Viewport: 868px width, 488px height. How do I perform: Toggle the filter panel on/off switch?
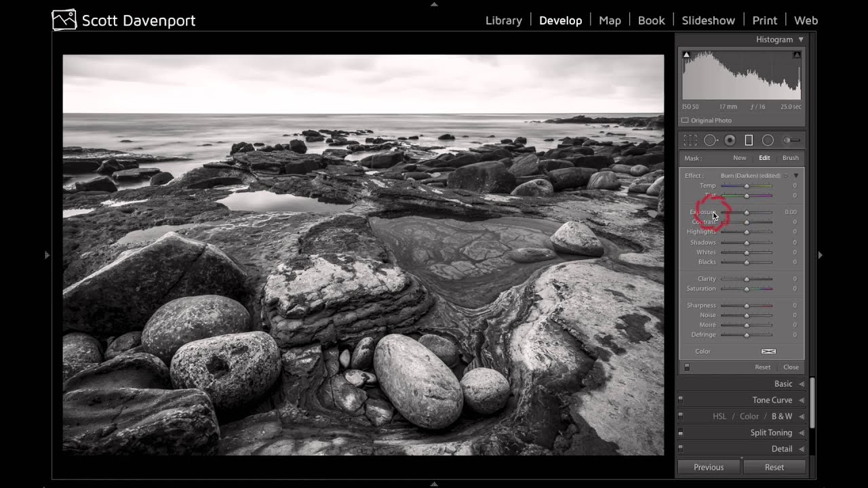(687, 367)
